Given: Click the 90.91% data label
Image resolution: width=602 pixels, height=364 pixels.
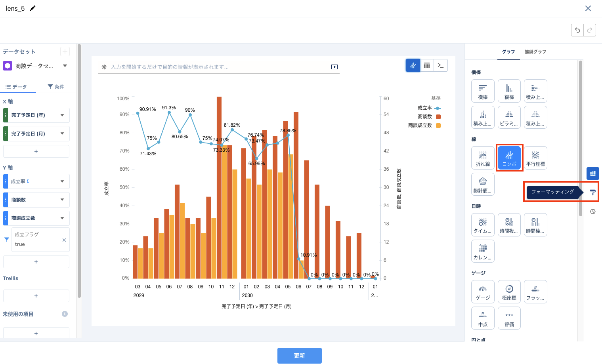Looking at the screenshot, I should click(x=147, y=109).
